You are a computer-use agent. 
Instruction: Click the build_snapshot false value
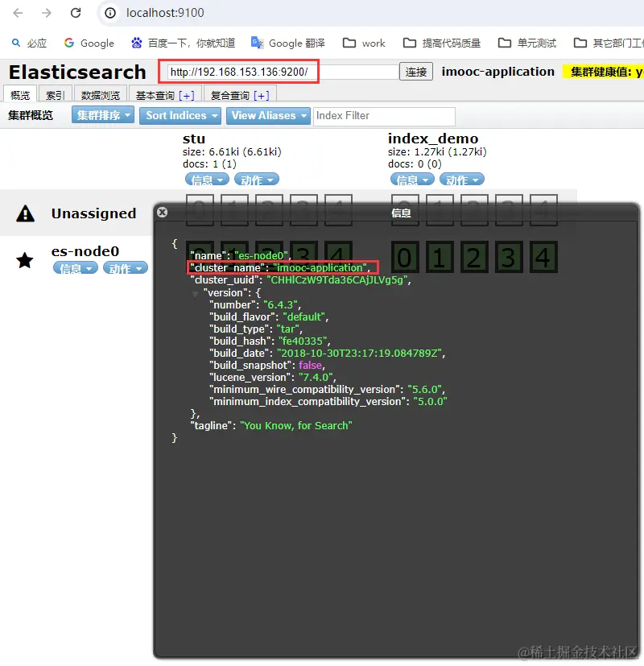click(x=310, y=366)
